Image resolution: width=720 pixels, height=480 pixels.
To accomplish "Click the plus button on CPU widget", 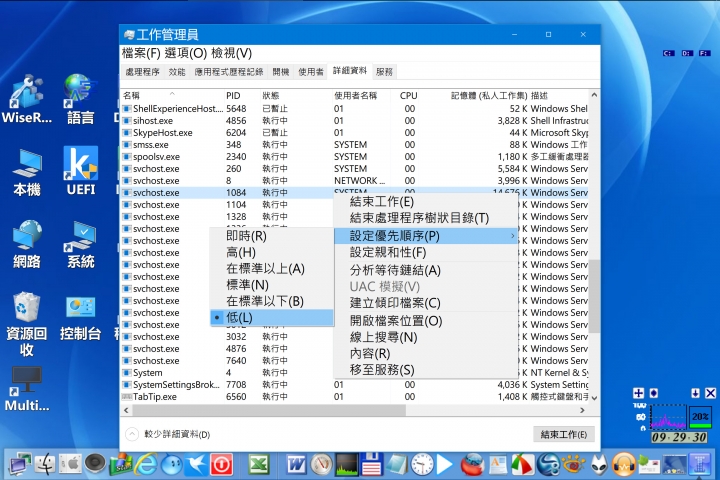I will [x=638, y=393].
